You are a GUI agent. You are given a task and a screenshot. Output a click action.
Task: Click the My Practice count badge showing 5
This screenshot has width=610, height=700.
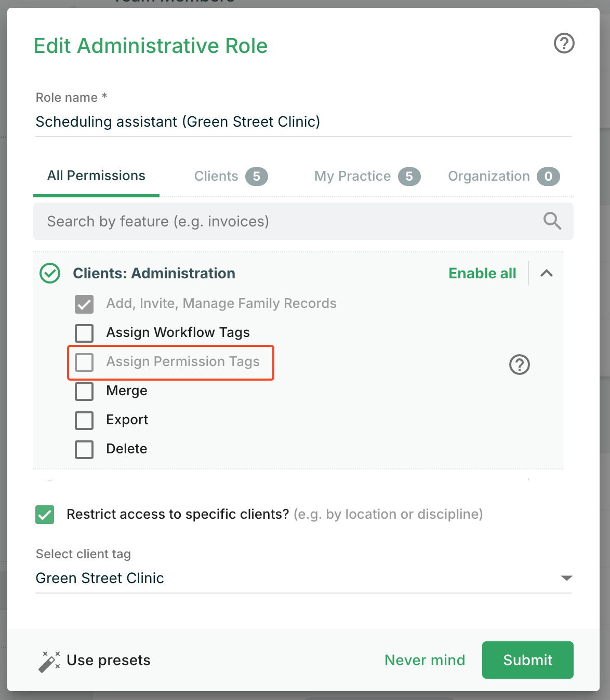pyautogui.click(x=409, y=177)
